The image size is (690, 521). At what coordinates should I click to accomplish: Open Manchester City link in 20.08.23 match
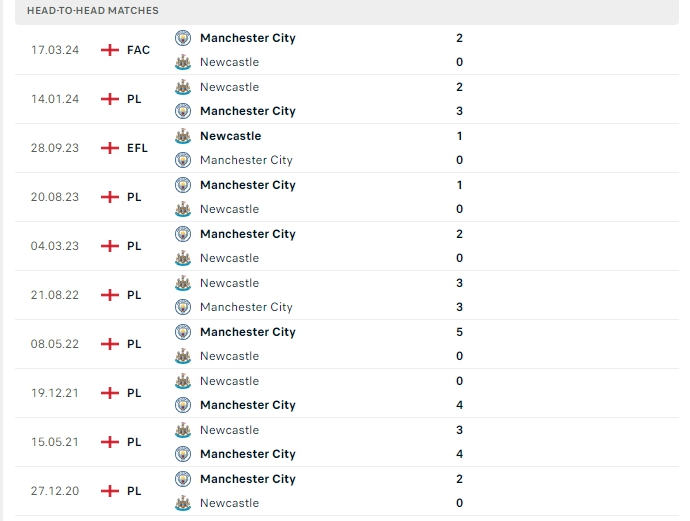coord(247,185)
